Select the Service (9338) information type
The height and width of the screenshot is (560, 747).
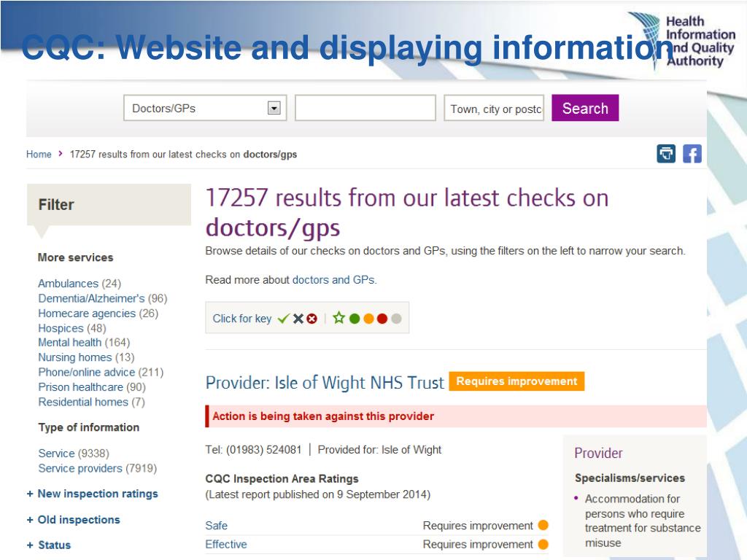74,454
